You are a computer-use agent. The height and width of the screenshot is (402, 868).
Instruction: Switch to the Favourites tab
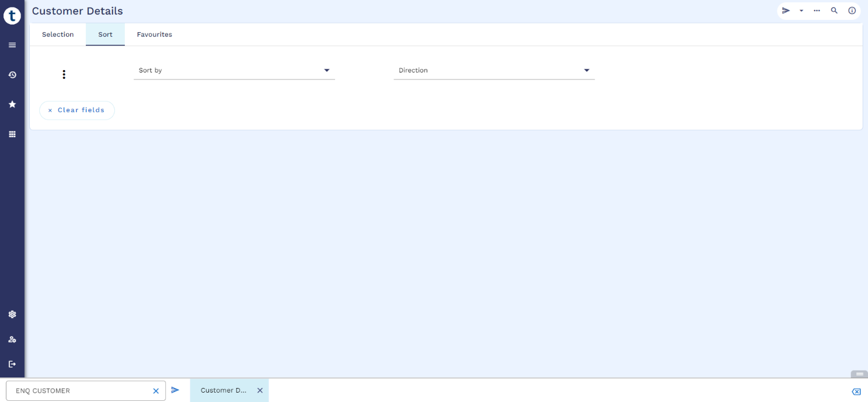tap(154, 34)
